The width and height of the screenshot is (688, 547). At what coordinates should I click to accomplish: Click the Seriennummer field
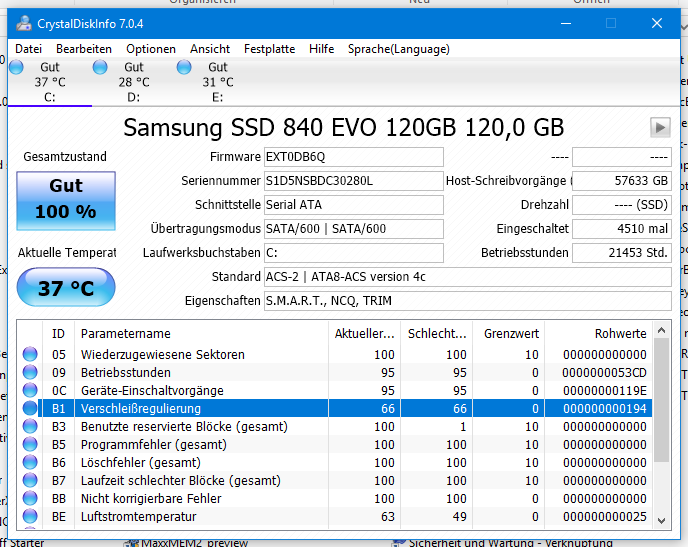(354, 181)
